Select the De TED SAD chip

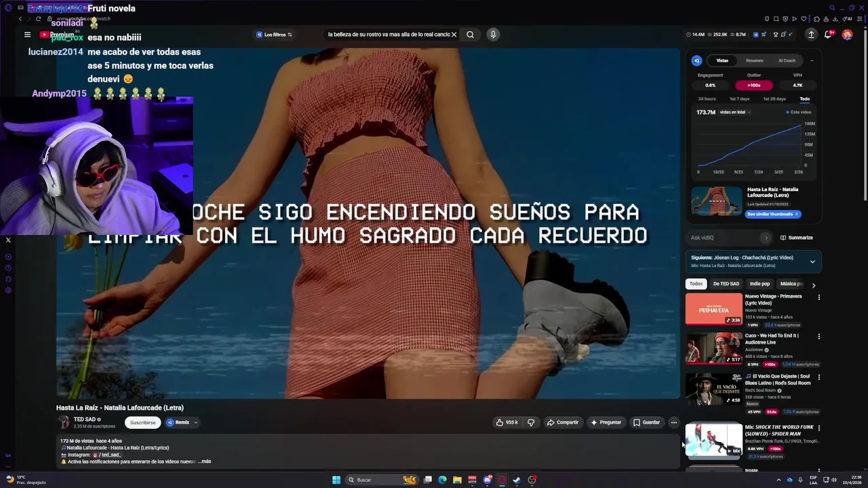[726, 284]
